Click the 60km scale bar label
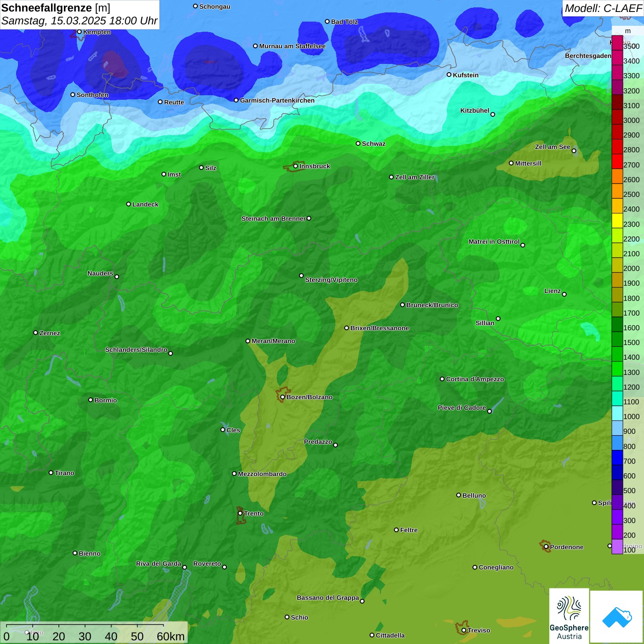 (171, 637)
